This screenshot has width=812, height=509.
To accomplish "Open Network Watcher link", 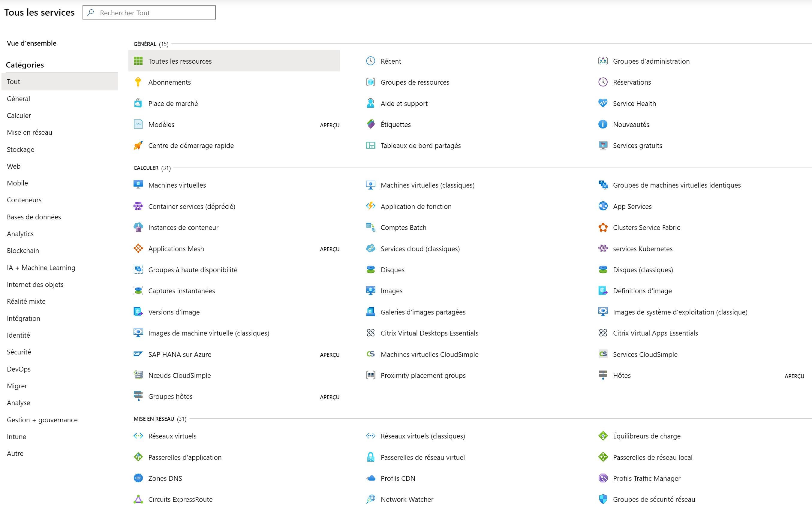I will tap(407, 499).
